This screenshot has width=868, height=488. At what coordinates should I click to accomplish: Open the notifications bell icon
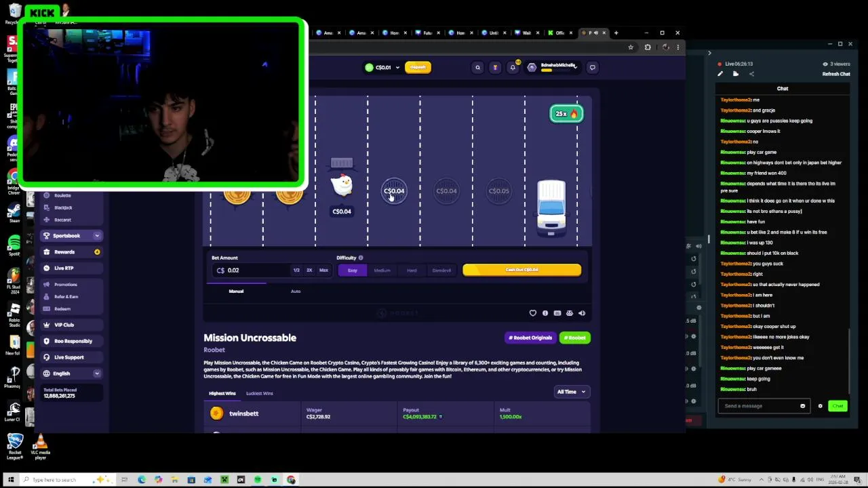513,67
